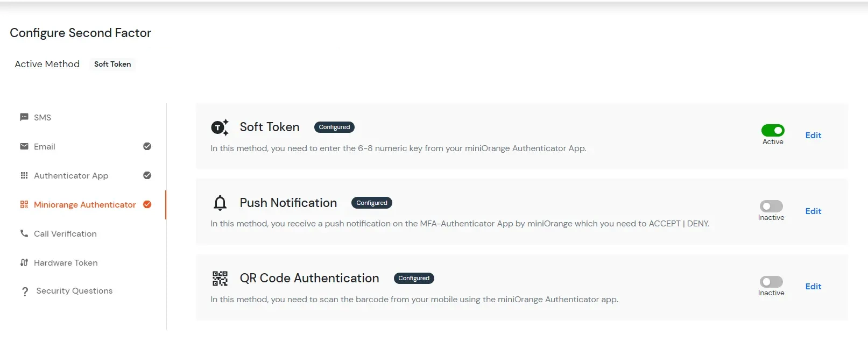
Task: Select the SMS message icon in the sidebar
Action: coord(24,117)
